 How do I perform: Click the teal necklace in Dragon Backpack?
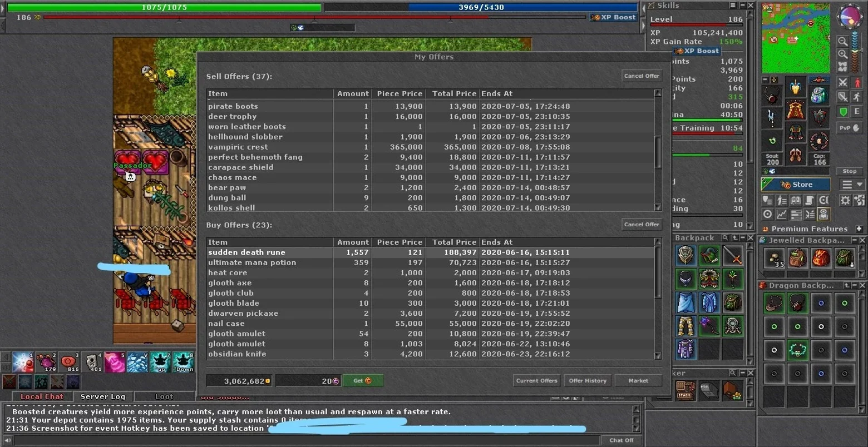tap(797, 350)
